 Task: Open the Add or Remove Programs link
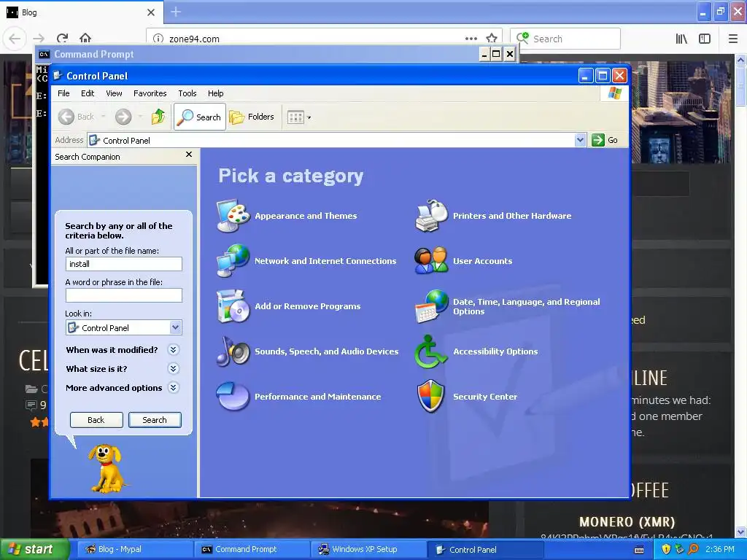coord(308,306)
